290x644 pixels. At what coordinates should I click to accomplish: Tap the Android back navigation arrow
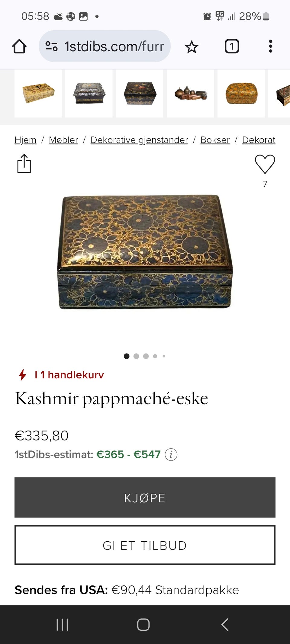[x=225, y=624]
